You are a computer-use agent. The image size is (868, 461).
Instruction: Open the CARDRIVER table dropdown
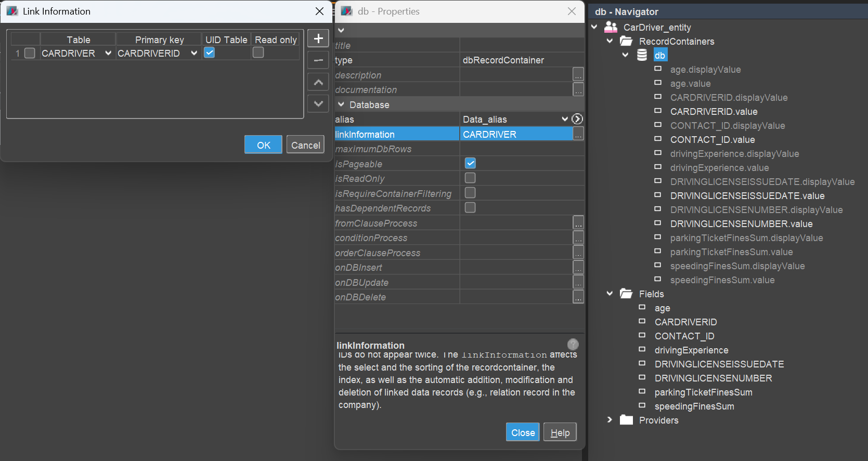pos(108,53)
